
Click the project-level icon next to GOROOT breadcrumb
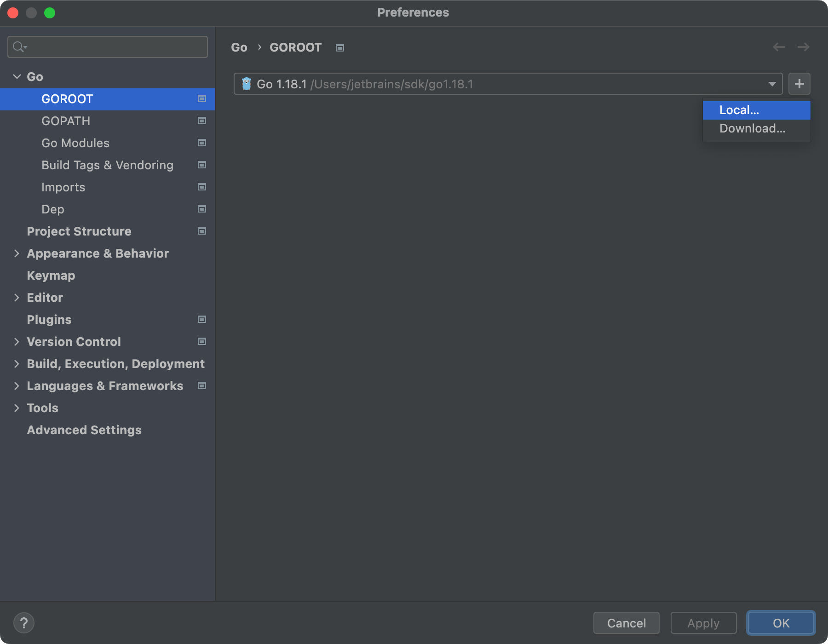pos(340,48)
